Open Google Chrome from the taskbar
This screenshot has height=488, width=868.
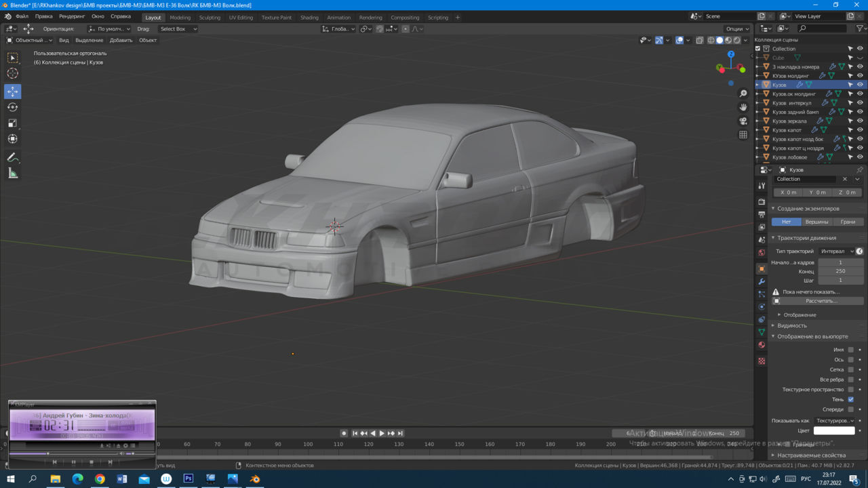click(100, 479)
